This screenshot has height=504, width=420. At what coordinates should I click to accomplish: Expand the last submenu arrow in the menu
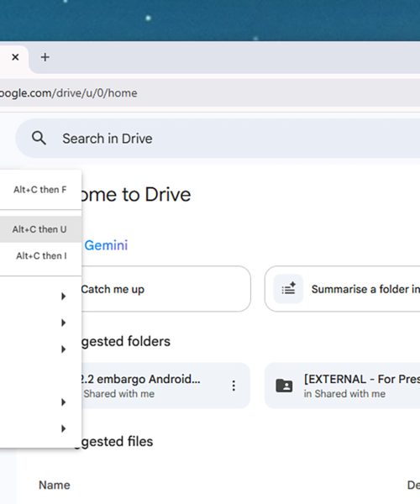(64, 428)
